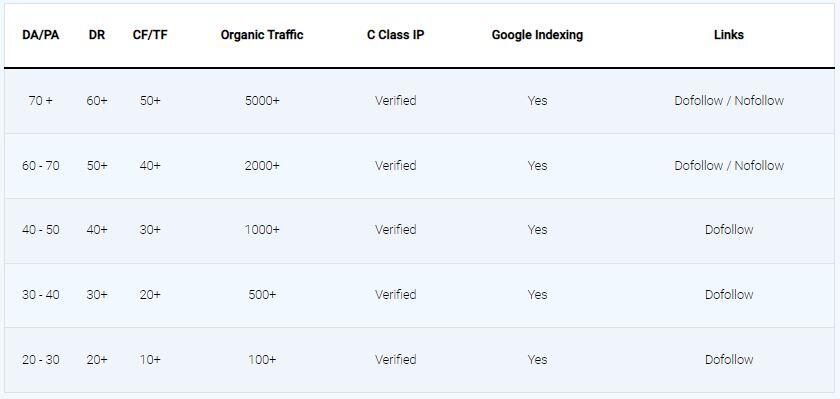
Task: Click the DA/PA column header
Action: [41, 35]
